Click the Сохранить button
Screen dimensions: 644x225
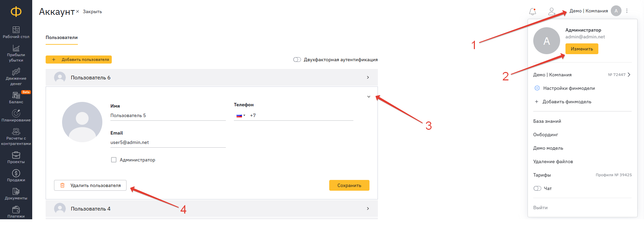point(349,185)
